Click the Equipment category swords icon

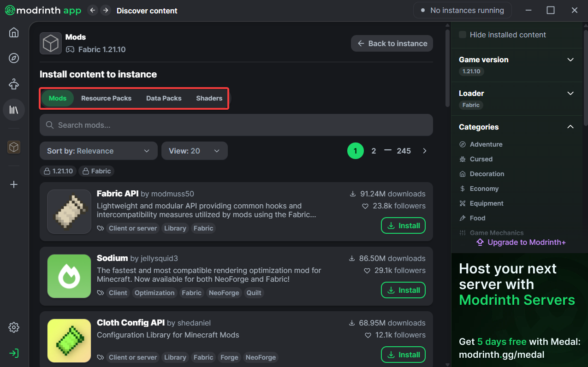click(463, 203)
